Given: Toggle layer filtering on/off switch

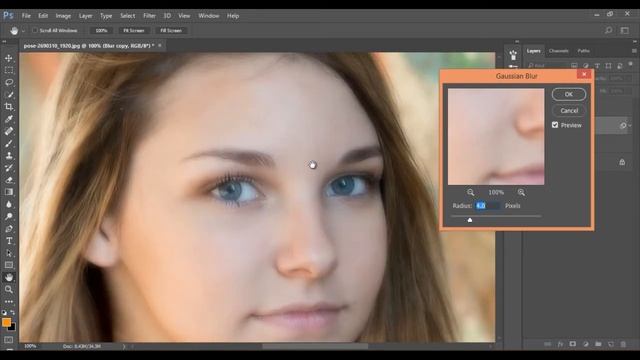Looking at the screenshot, I should tap(631, 64).
